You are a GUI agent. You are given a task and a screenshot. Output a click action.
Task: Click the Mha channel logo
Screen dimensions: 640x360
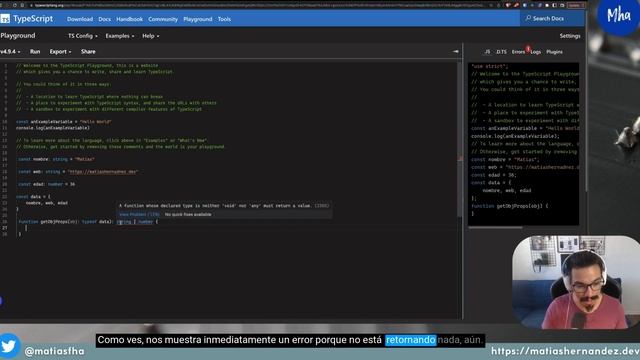(618, 16)
